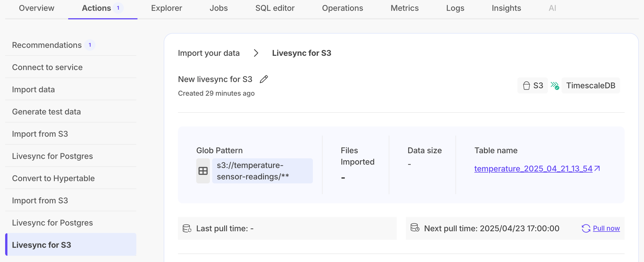Click the s3://temperature-sensor-readings glob pattern field

click(x=262, y=171)
